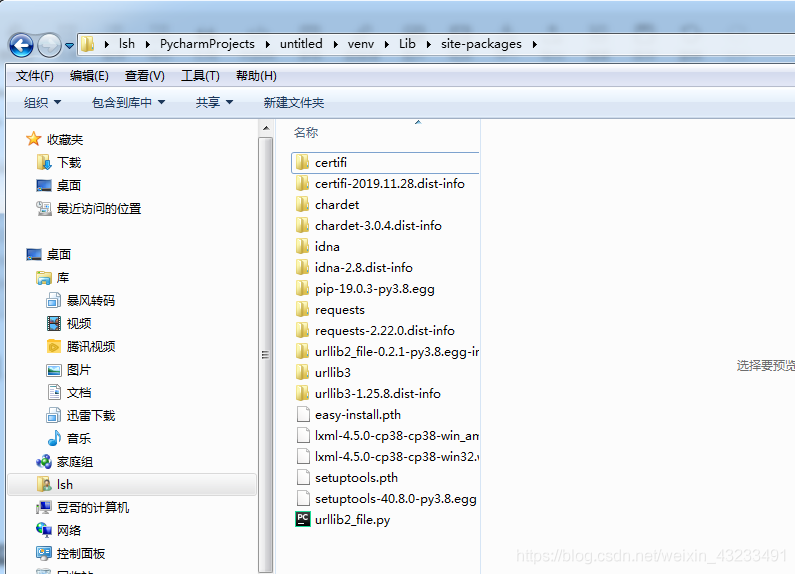This screenshot has height=574, width=795.
Task: Select setuptools.pth file icon
Action: click(x=303, y=478)
